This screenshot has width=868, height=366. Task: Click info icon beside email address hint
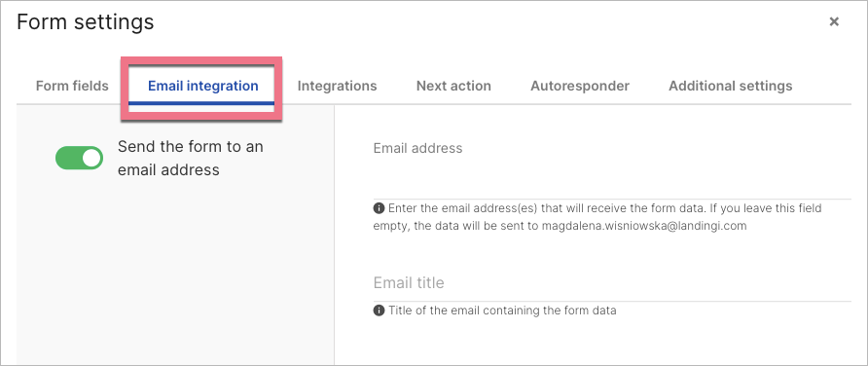coord(379,208)
